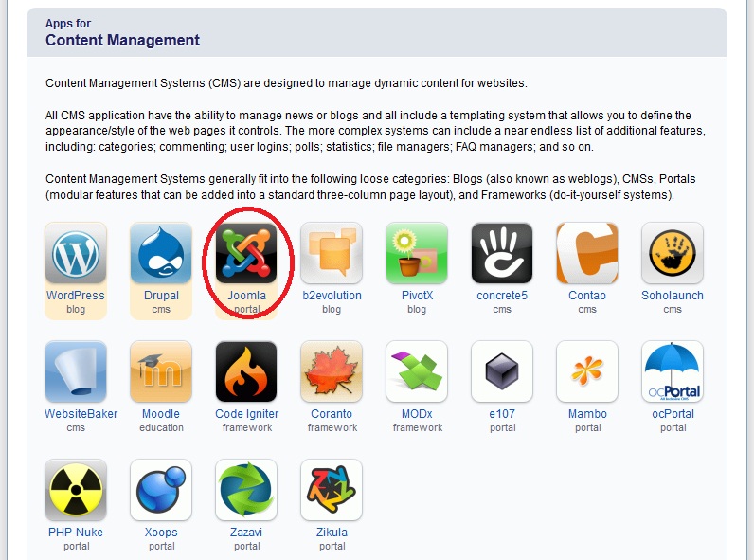Follow the PHP-Nuke text link

[x=76, y=533]
